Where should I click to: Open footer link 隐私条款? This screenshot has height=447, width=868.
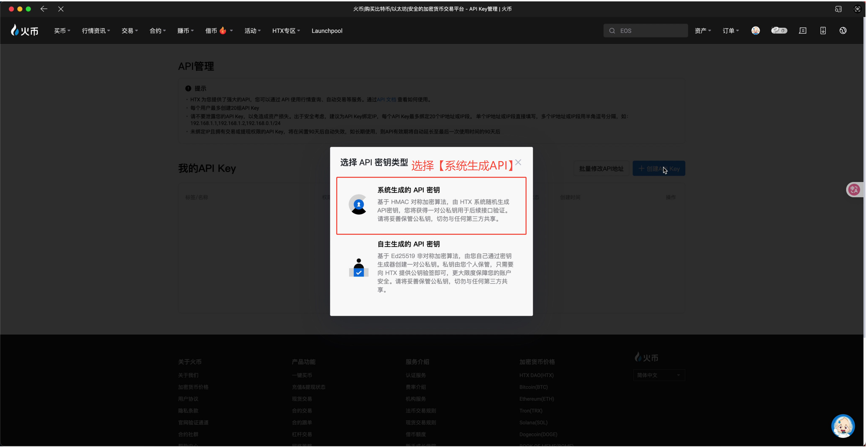tap(188, 411)
